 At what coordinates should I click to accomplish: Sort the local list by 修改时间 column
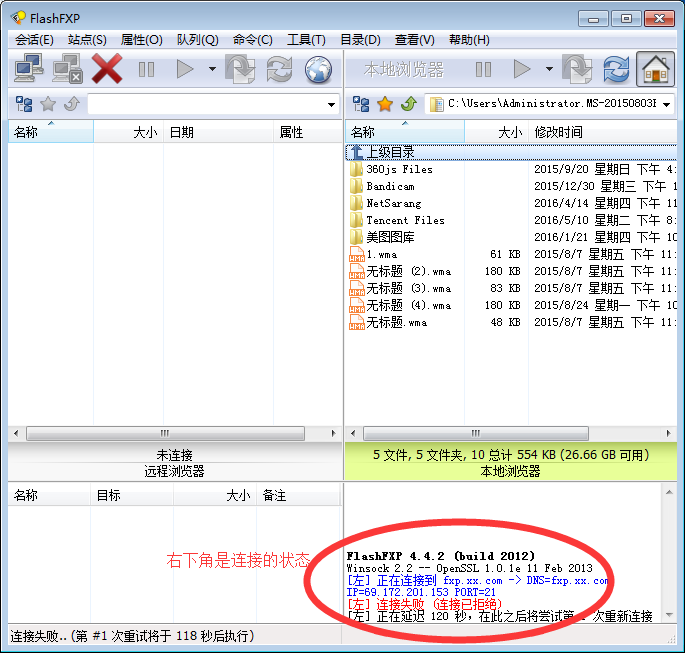click(x=603, y=131)
